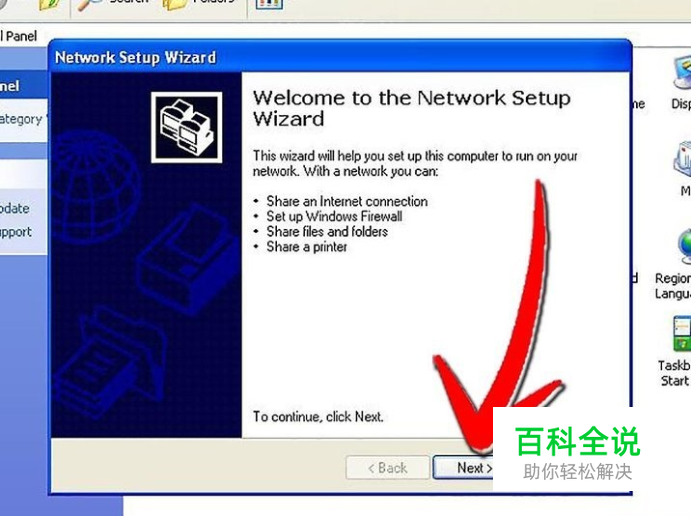
Task: Open Windows Update link in sidebar
Action: [x=15, y=208]
